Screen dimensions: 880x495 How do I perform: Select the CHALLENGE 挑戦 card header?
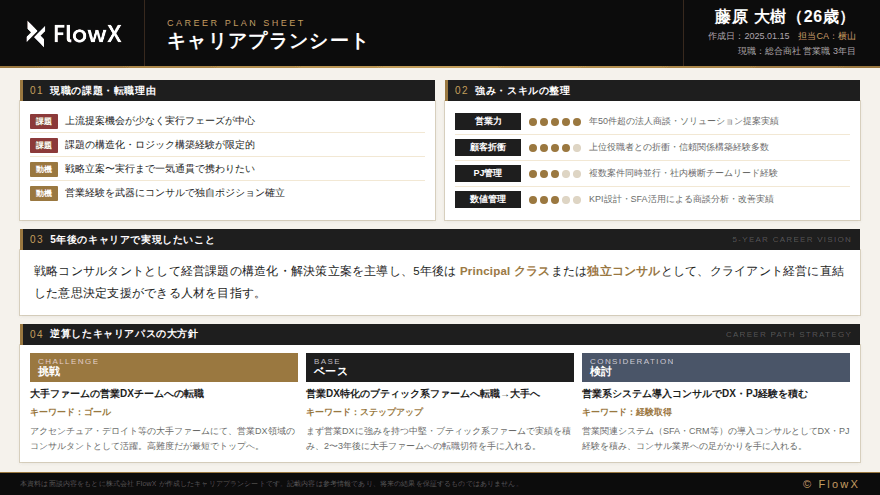pos(164,367)
